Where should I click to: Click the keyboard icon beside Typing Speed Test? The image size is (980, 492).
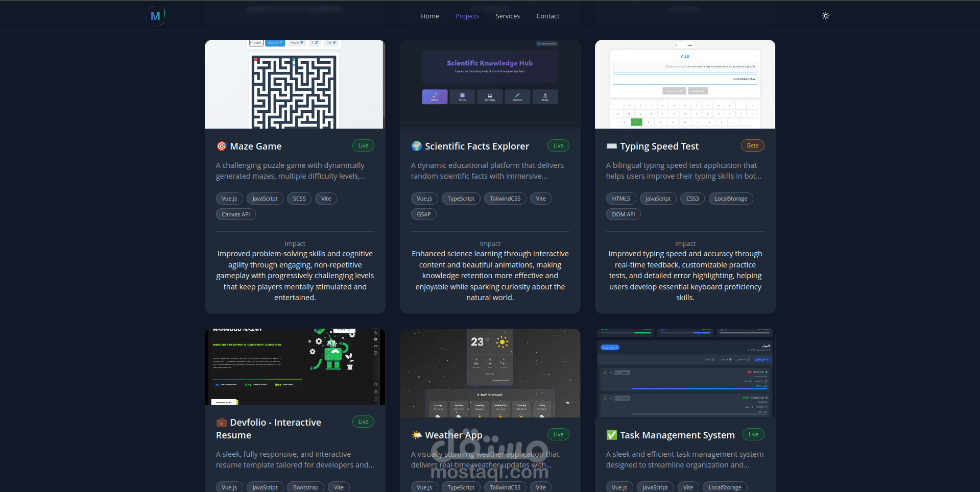611,146
